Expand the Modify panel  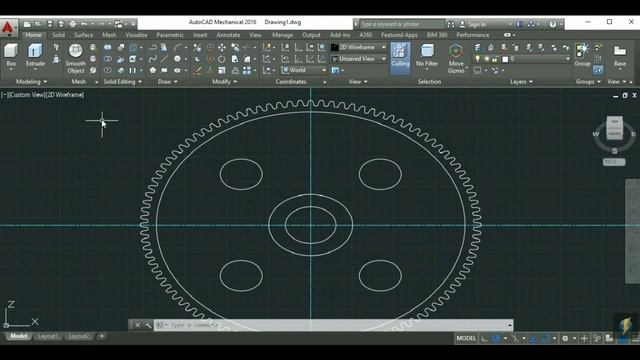pos(224,82)
